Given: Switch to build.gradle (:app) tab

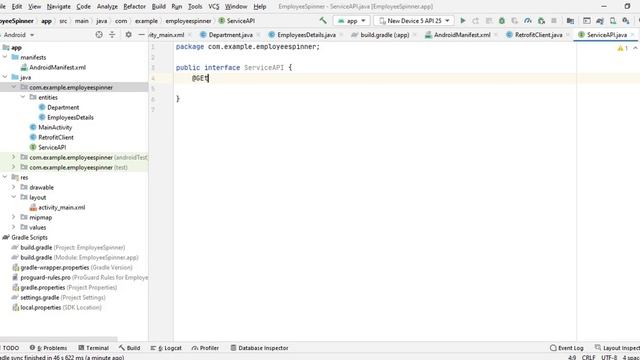Looking at the screenshot, I should (x=384, y=35).
